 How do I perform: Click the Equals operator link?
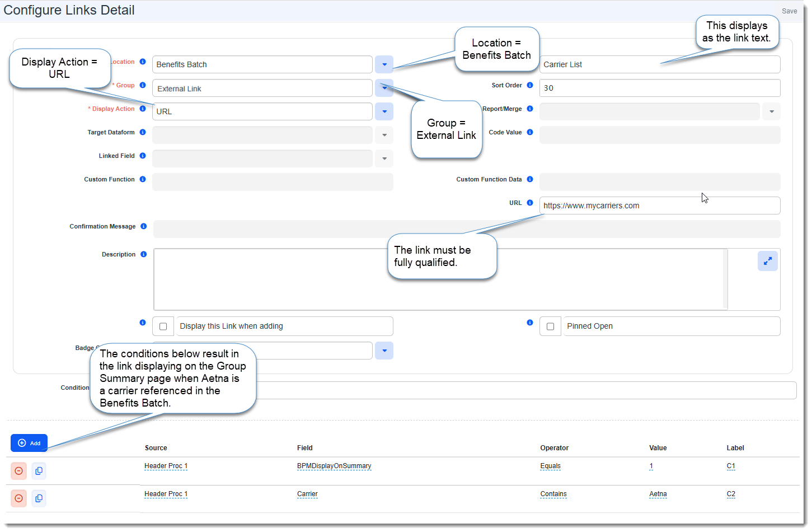point(550,466)
